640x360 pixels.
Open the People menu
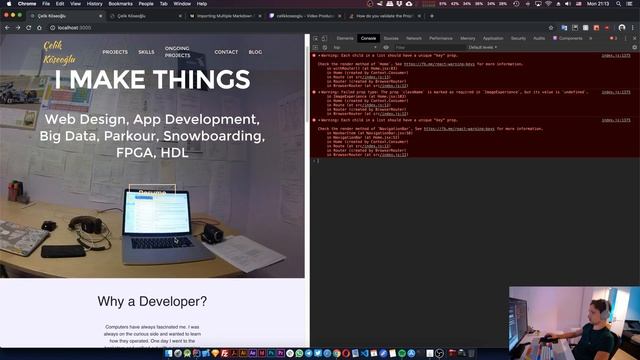[x=146, y=4]
